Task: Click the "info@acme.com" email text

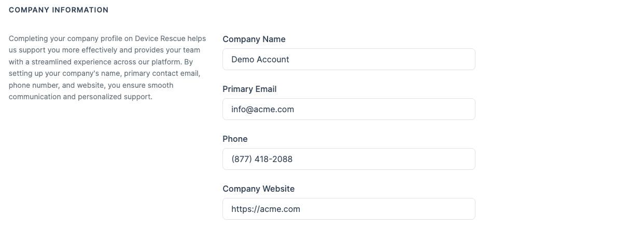Action: point(263,109)
